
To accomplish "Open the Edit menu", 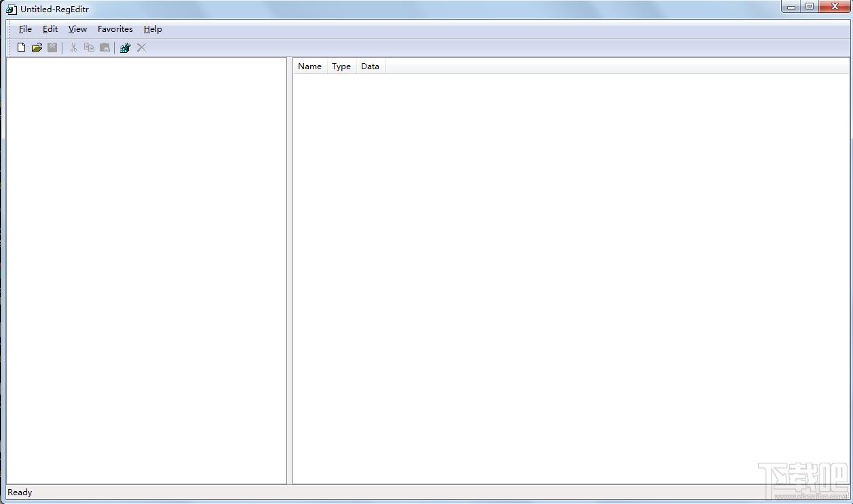I will tap(50, 28).
